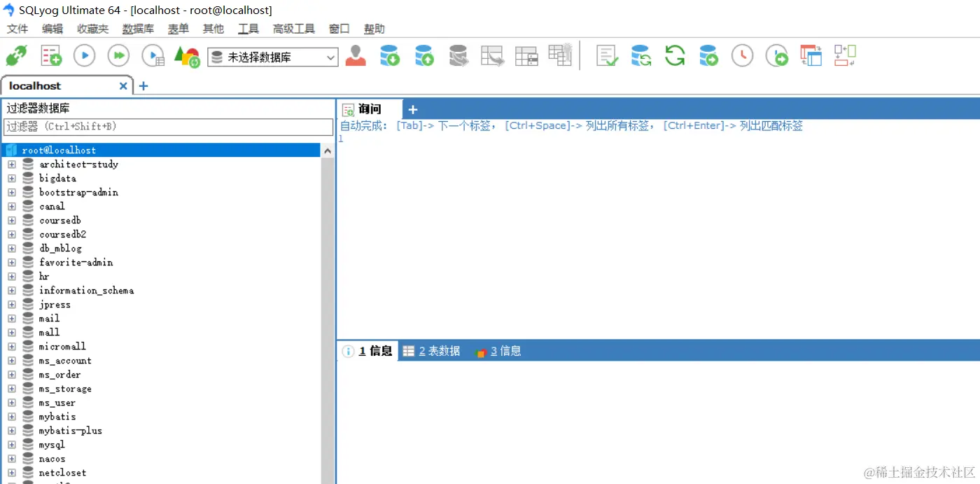Expand the hr database node
This screenshot has width=980, height=484.
[x=11, y=276]
